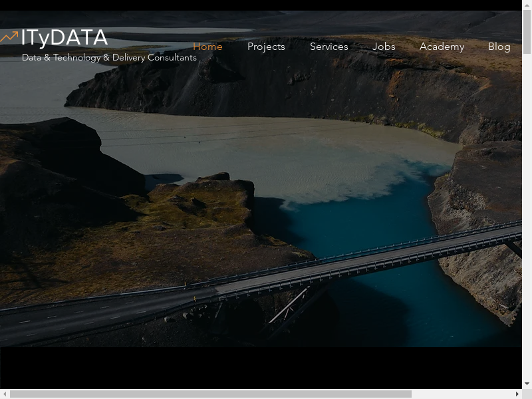Click the vertical scrollbar down arrow
Image resolution: width=532 pixels, height=399 pixels.
(527, 384)
